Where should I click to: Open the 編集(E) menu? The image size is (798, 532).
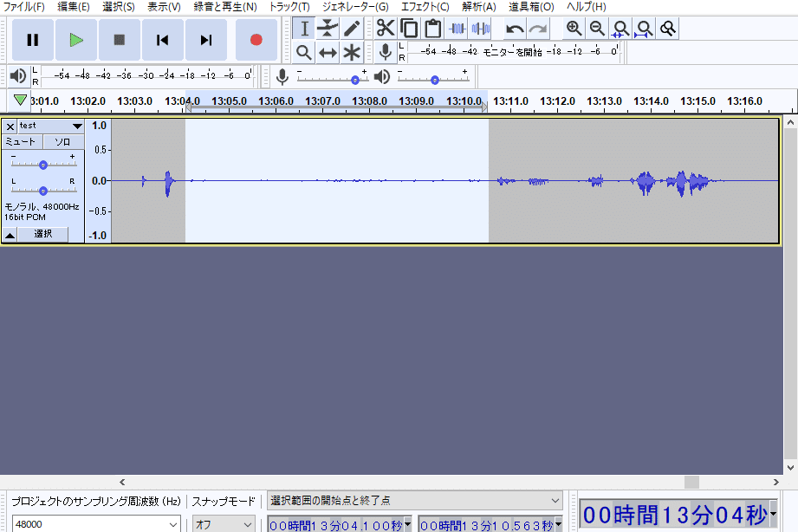(74, 7)
